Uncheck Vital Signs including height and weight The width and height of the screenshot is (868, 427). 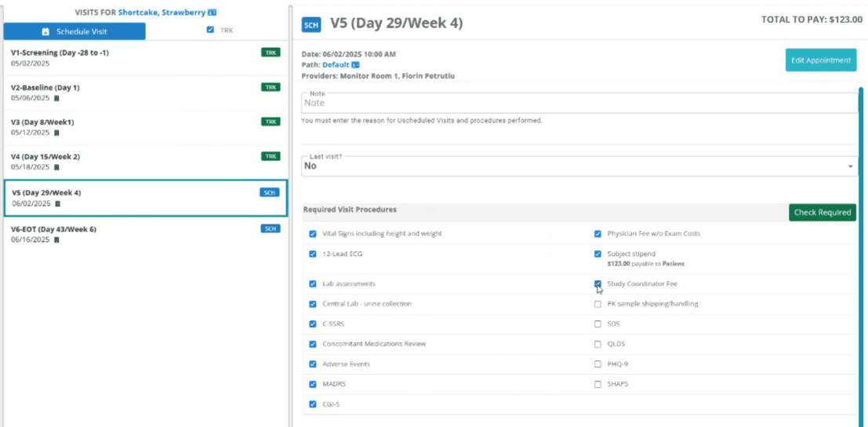pyautogui.click(x=313, y=234)
